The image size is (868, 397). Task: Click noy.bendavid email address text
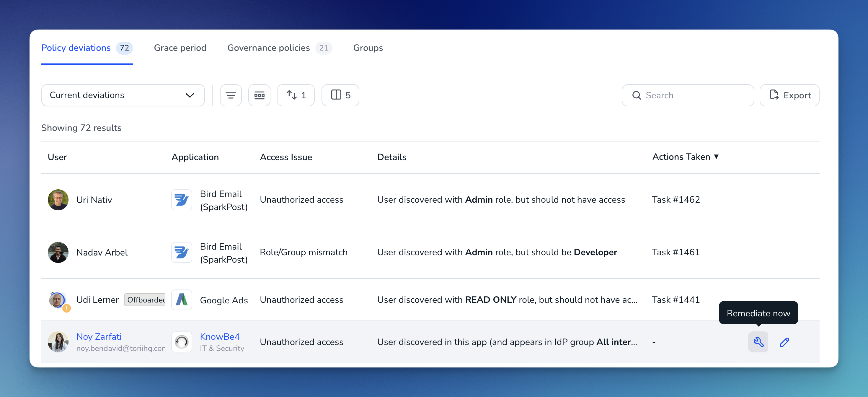120,348
